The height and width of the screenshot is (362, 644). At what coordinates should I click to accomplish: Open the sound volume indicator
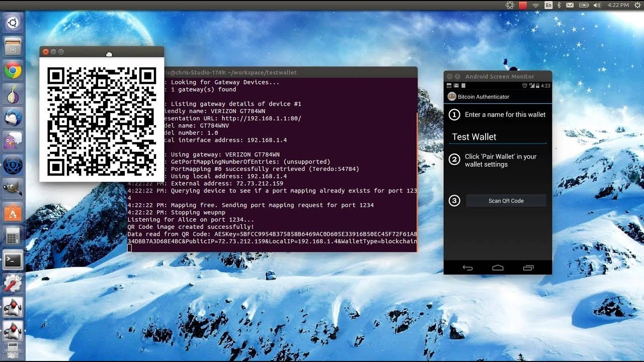597,5
